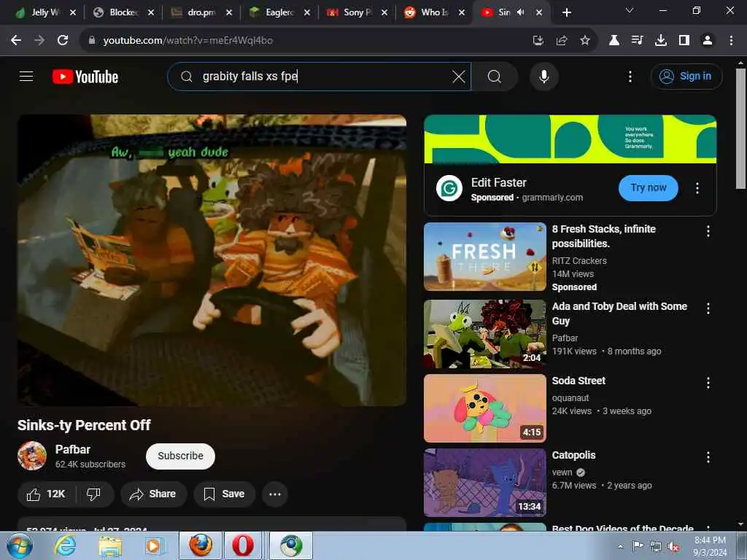Click the install app icon in address bar
747x560 pixels.
coord(538,41)
